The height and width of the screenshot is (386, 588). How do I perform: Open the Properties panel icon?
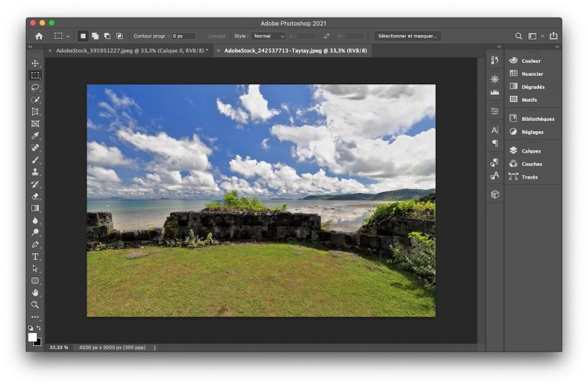click(x=495, y=79)
